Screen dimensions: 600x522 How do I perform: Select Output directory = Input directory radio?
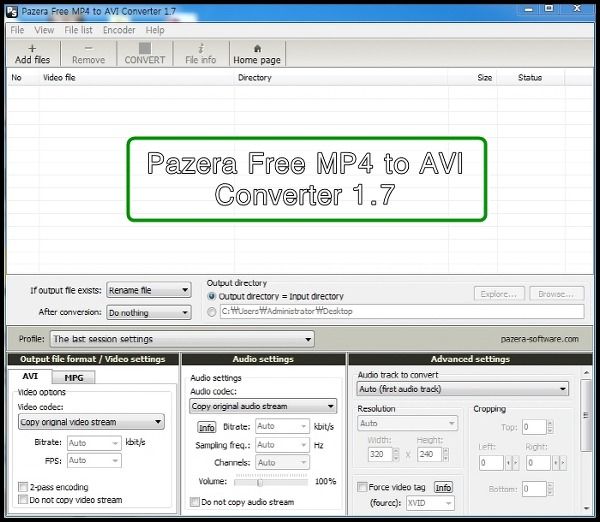211,296
